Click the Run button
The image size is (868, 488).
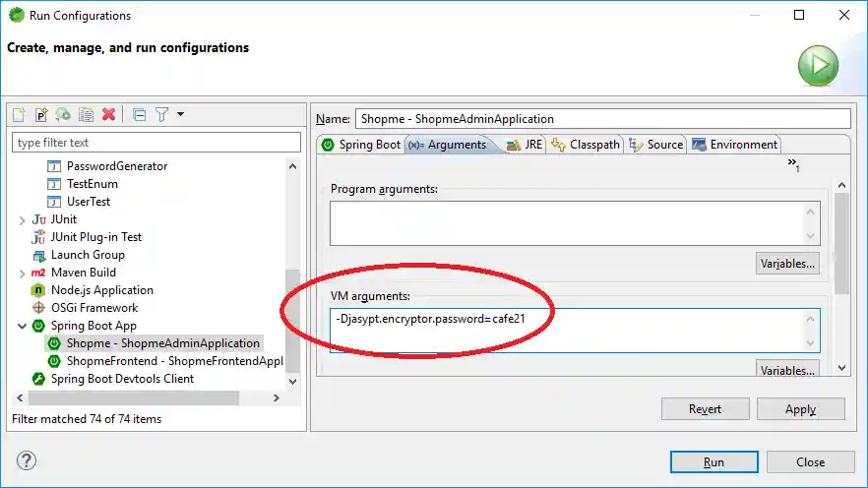(x=714, y=462)
